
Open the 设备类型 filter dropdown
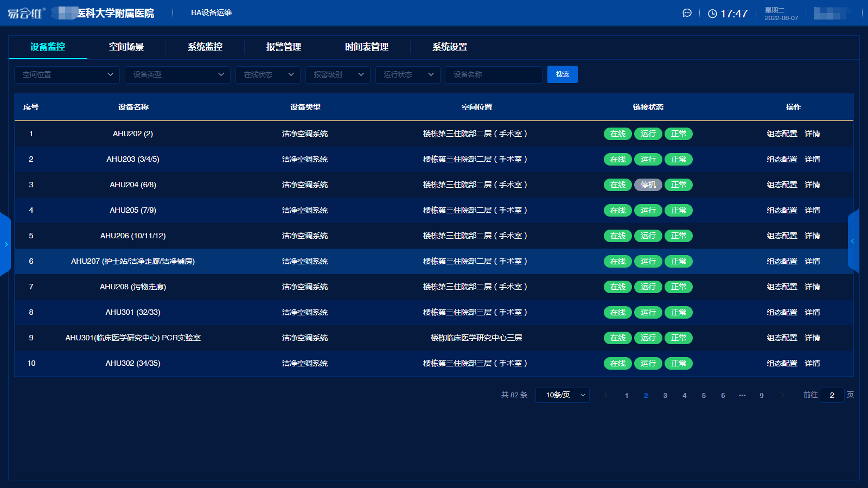[177, 74]
